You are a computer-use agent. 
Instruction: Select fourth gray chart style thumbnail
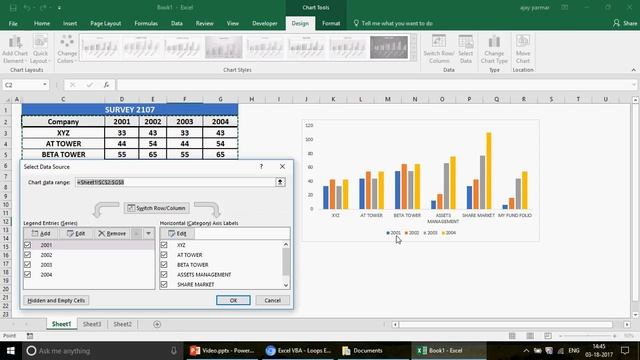224,47
